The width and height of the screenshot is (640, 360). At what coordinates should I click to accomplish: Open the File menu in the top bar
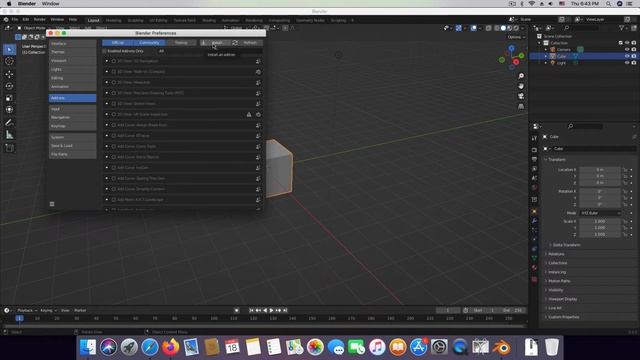coord(15,20)
